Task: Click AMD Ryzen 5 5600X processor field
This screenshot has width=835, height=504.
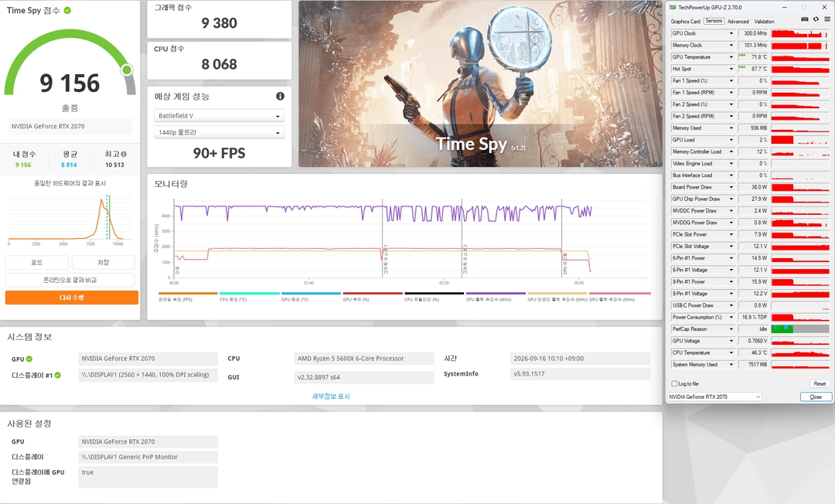Action: tap(364, 359)
